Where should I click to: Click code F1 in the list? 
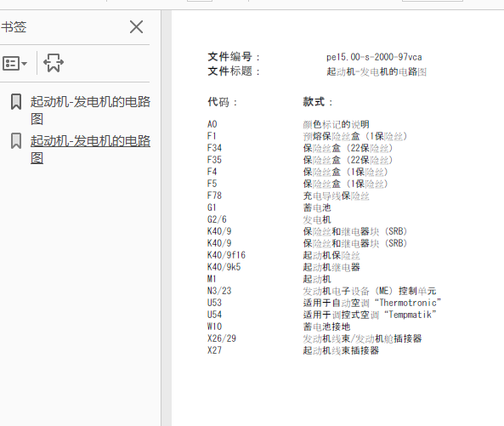(x=212, y=136)
